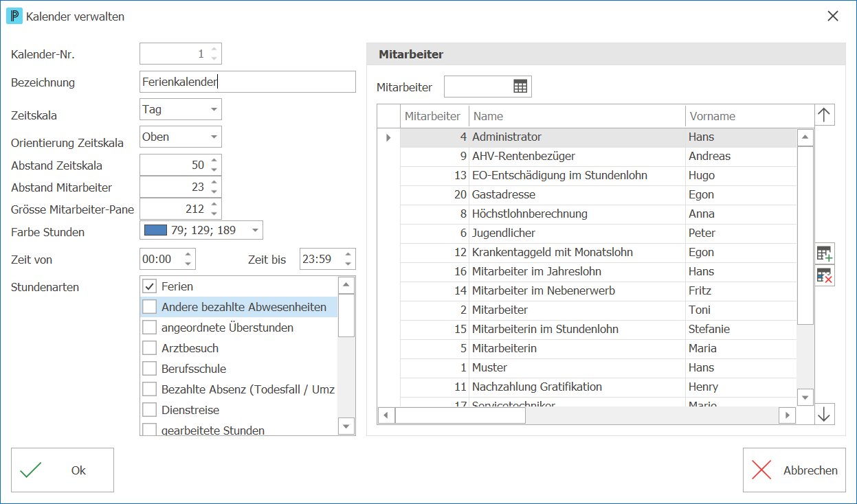Select the Nachzahlung Gratifikation row
857x504 pixels.
pos(598,387)
